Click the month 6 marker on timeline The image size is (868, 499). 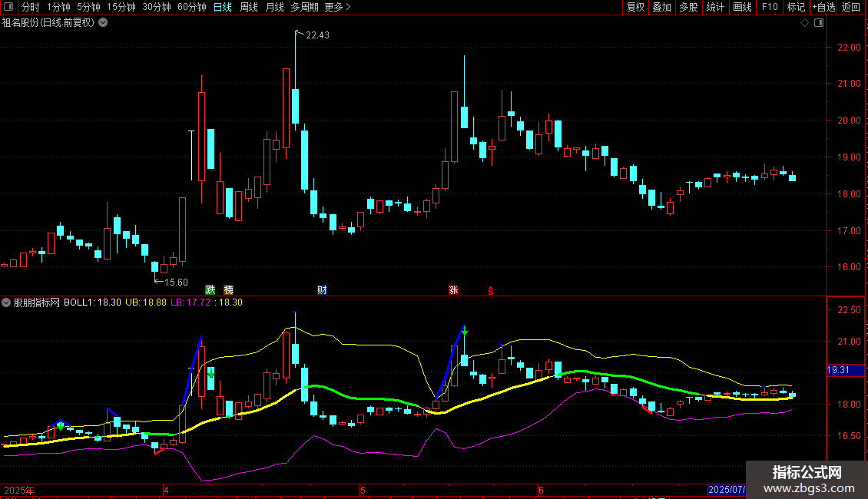541,490
